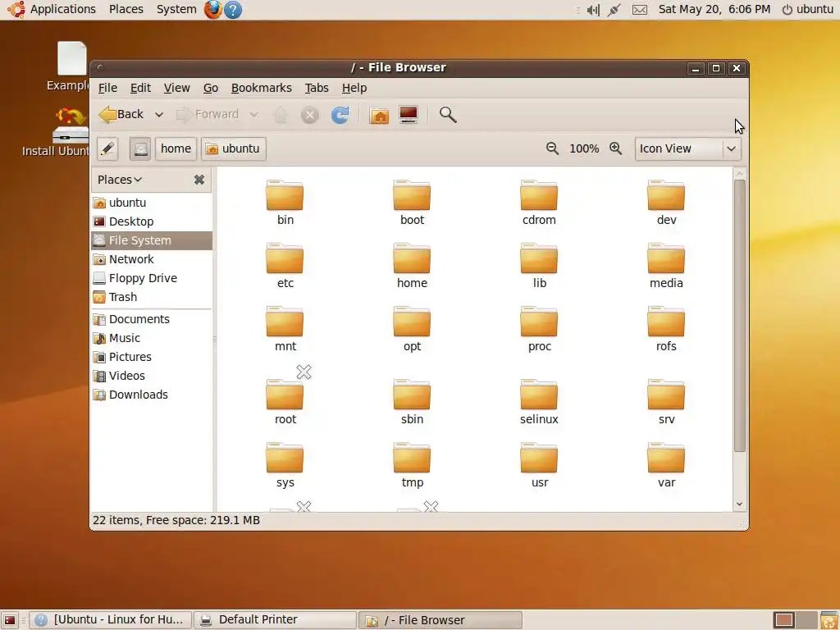Image resolution: width=840 pixels, height=630 pixels.
Task: Toggle the location text entry pencil button
Action: pos(107,148)
